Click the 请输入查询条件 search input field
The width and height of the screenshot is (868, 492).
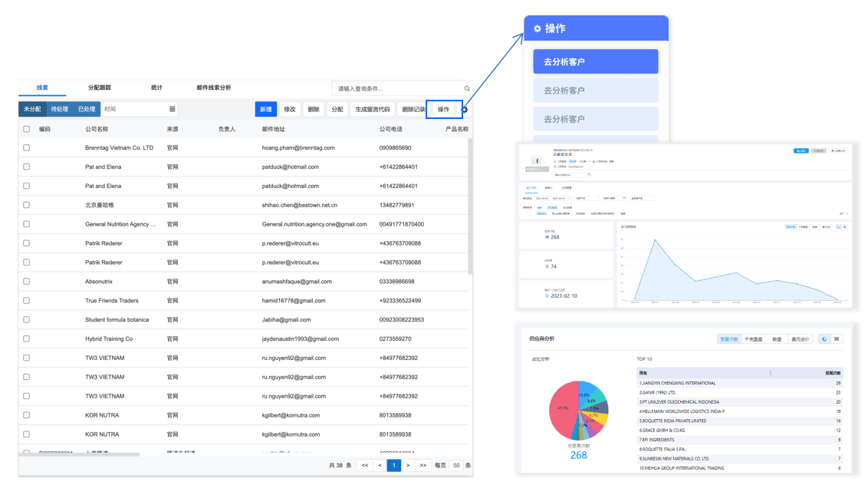(391, 88)
